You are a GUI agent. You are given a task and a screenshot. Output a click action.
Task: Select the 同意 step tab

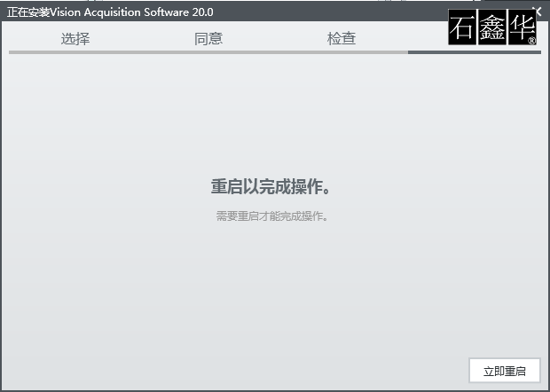tap(208, 38)
